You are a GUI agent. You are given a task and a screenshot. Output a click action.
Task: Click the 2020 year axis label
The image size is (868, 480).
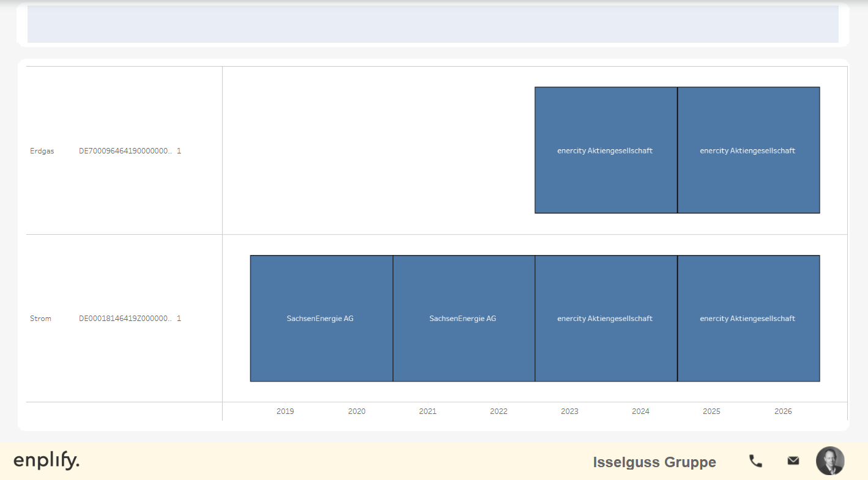point(357,412)
